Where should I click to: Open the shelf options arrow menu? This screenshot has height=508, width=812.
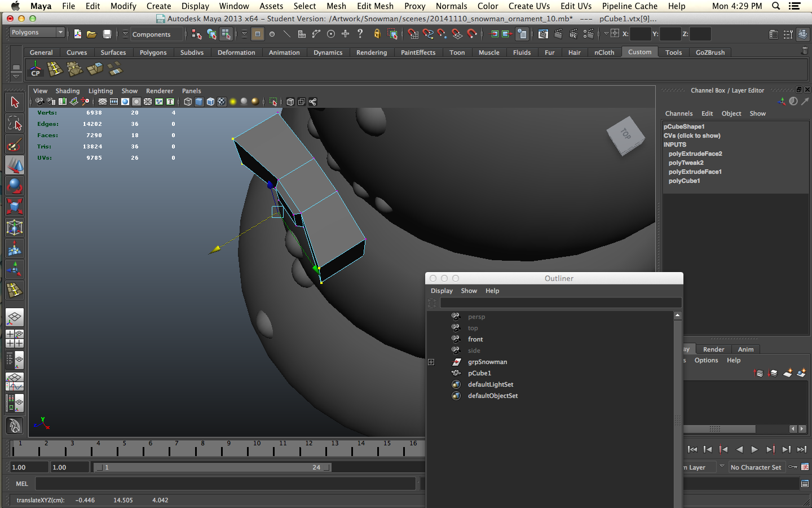coord(16,77)
